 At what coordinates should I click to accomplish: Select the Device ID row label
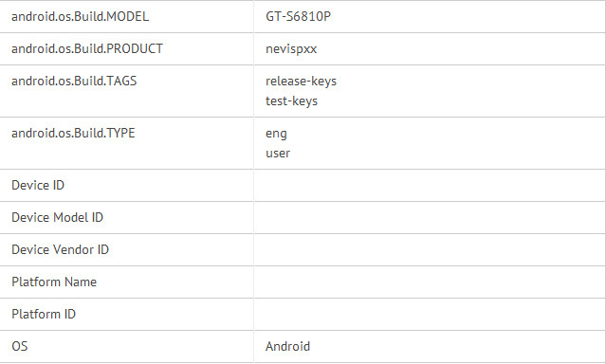pyautogui.click(x=38, y=185)
